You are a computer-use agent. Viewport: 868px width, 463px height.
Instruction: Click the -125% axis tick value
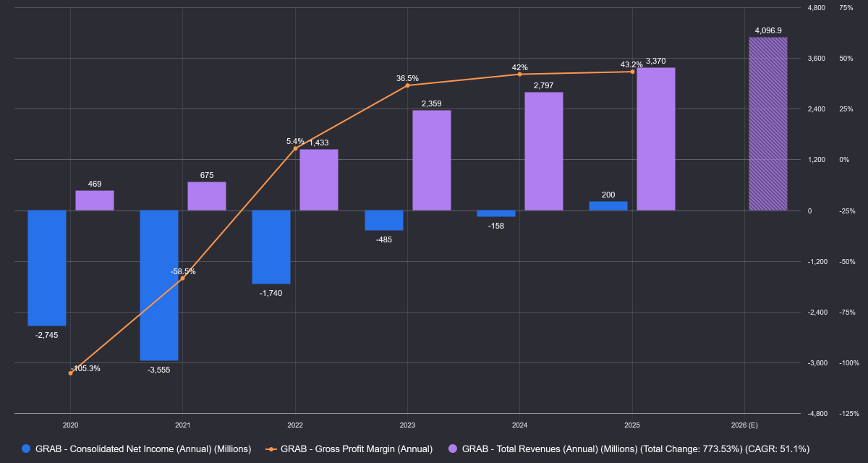[x=848, y=413]
